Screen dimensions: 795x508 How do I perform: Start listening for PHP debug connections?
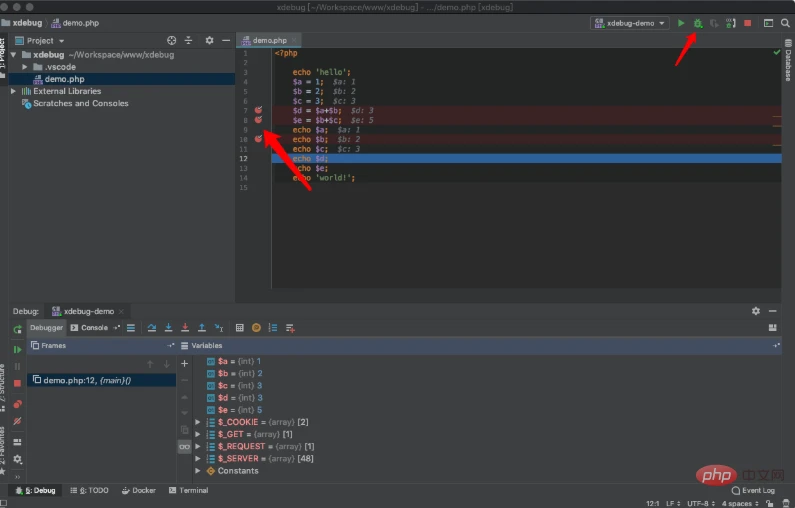pyautogui.click(x=731, y=23)
